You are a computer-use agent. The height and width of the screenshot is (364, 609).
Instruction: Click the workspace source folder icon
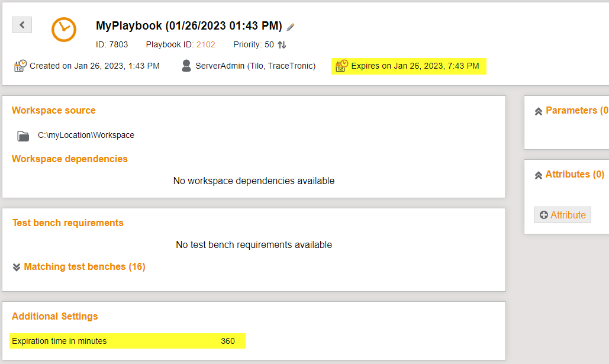click(22, 135)
